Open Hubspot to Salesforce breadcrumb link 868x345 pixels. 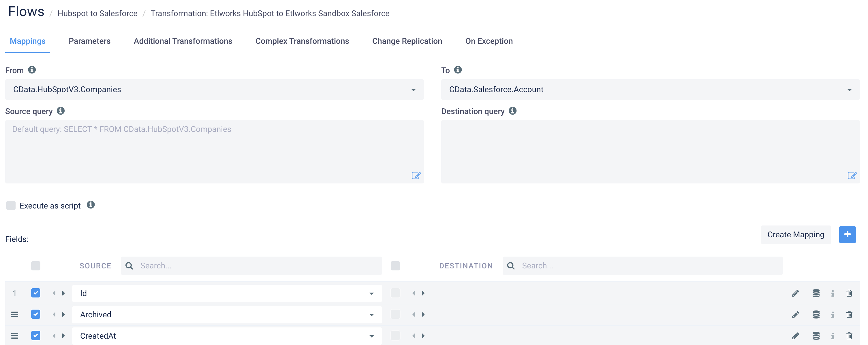[x=97, y=14]
